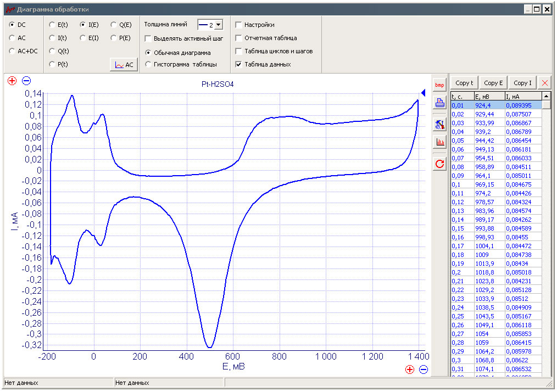Select table cell 0,08622
The image size is (557, 392).
pos(523,360)
